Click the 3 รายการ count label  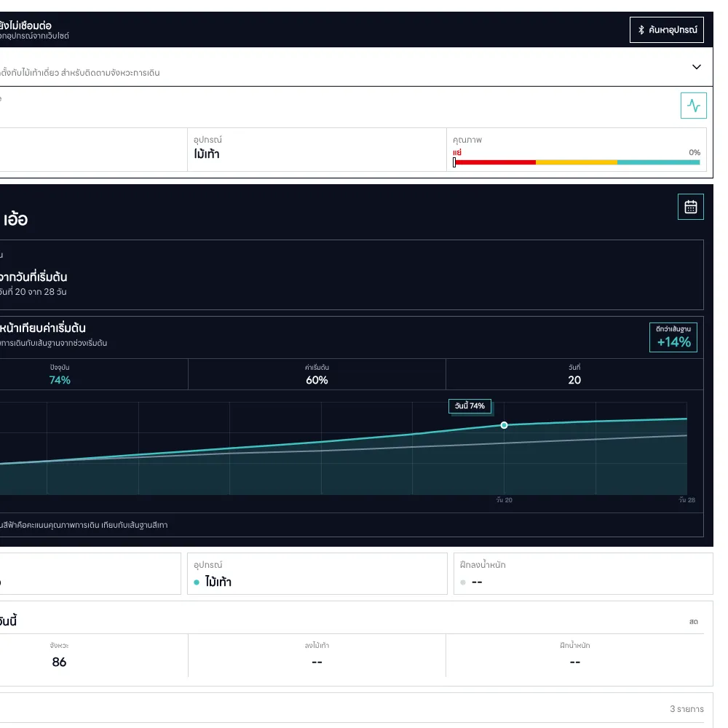[x=687, y=709]
